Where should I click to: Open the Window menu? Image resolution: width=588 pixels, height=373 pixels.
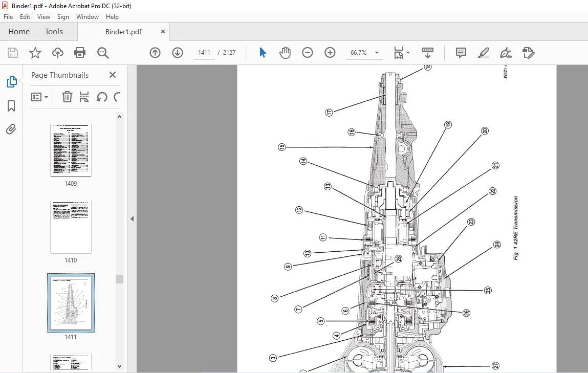point(88,17)
